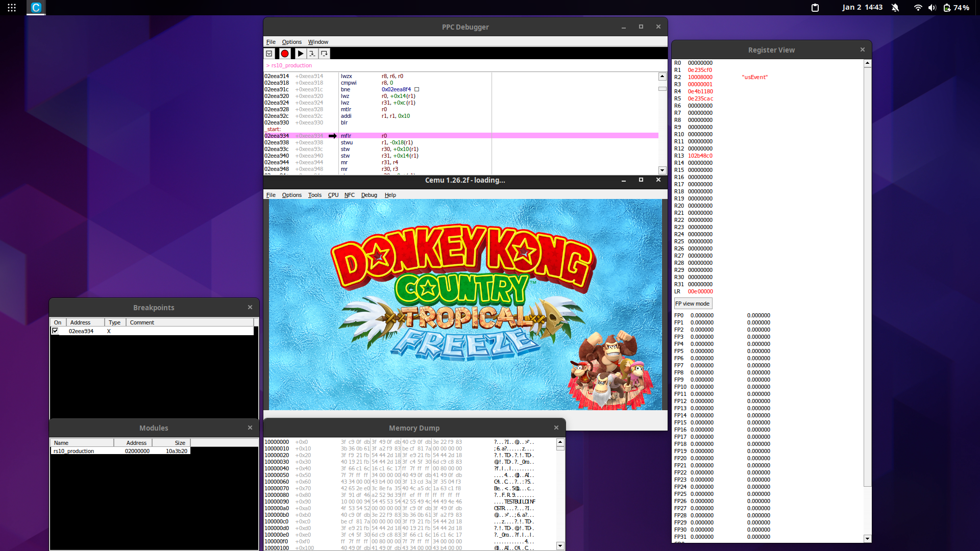This screenshot has height=551, width=980.
Task: Close the Breakpoints panel
Action: click(x=250, y=307)
